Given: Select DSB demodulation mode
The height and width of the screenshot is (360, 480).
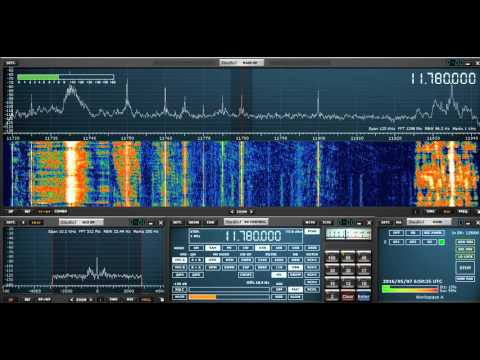Looking at the screenshot, I should click(x=262, y=248).
